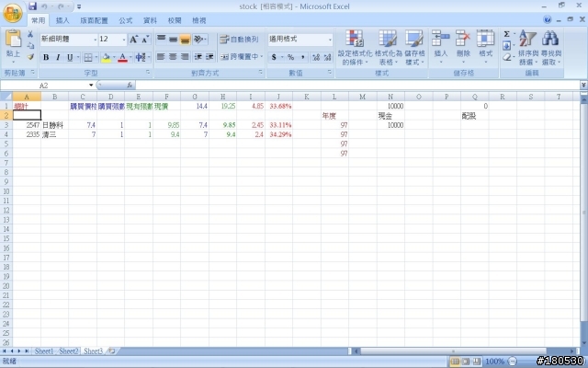Expand fill color dropdown arrow

114,57
